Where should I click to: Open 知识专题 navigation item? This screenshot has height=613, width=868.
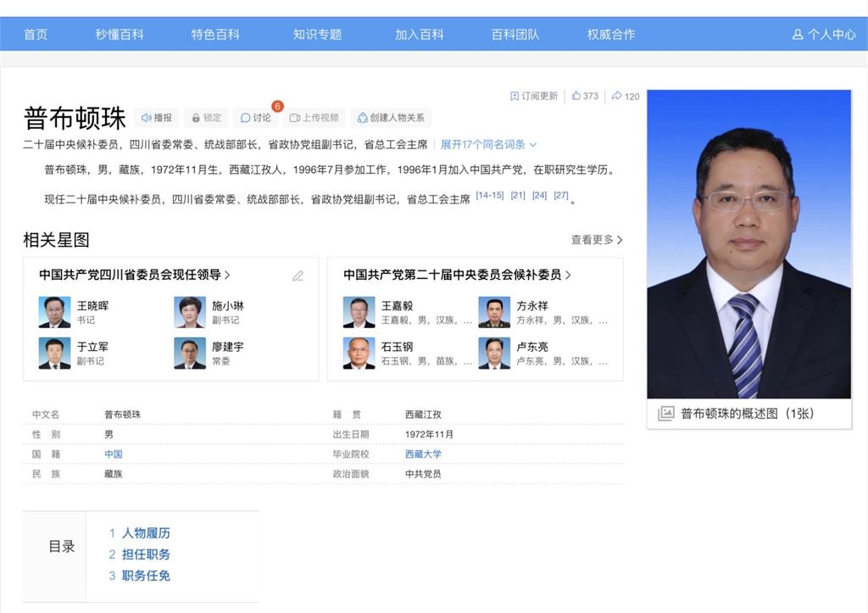point(317,34)
